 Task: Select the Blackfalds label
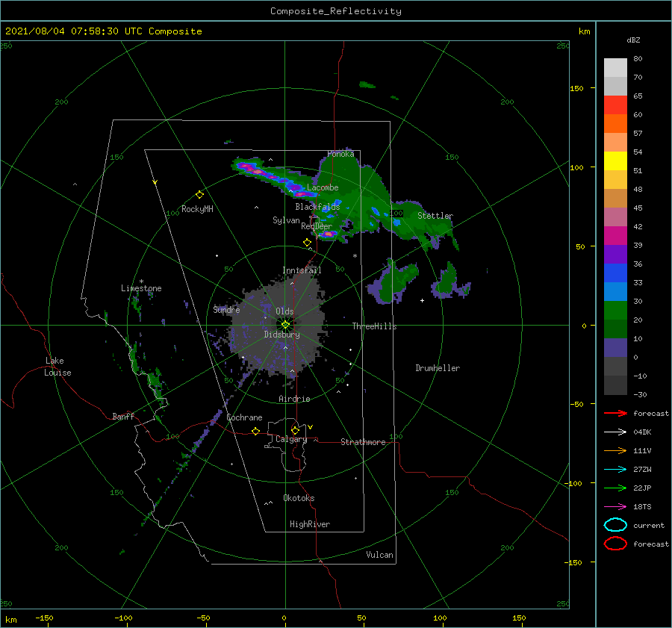[x=317, y=207]
